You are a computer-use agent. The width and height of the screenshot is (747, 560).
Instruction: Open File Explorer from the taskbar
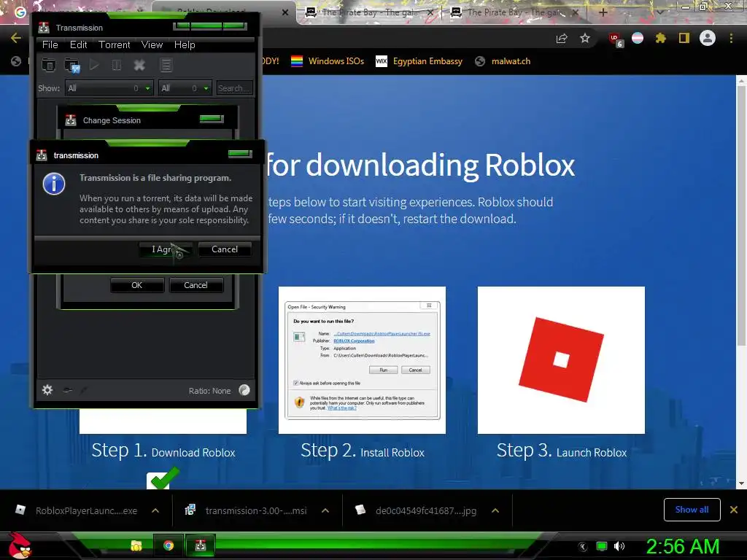point(136,545)
